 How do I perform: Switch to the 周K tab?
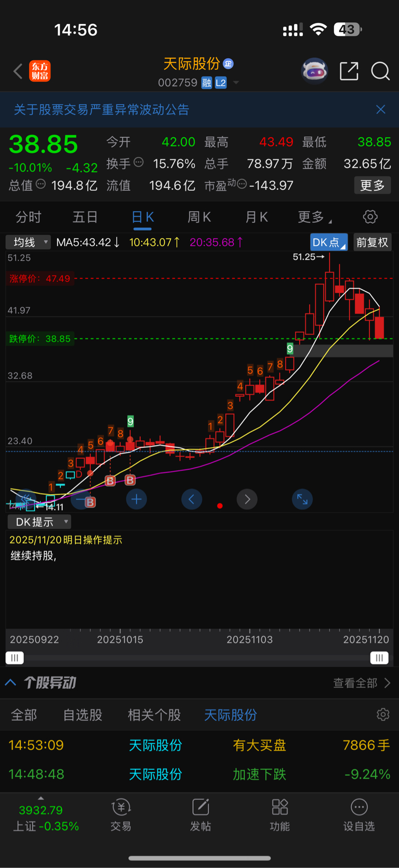[199, 217]
